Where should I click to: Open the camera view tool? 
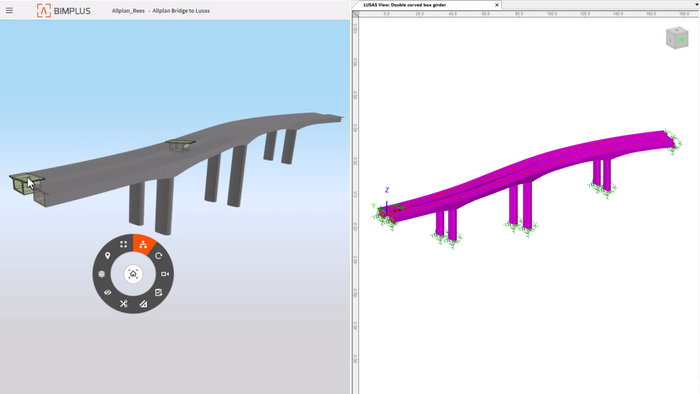pos(165,274)
